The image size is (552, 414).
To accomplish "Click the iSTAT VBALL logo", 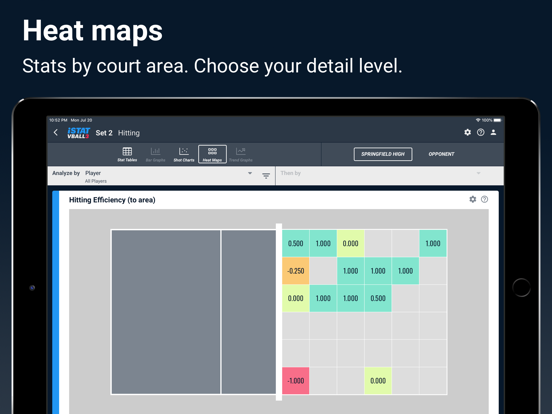I will (79, 133).
